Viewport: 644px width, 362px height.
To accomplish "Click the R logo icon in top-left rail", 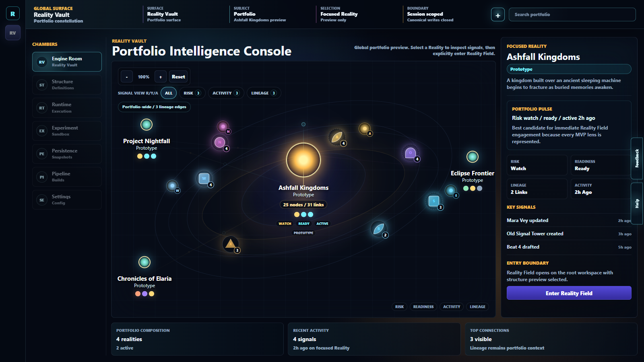I will click(13, 14).
